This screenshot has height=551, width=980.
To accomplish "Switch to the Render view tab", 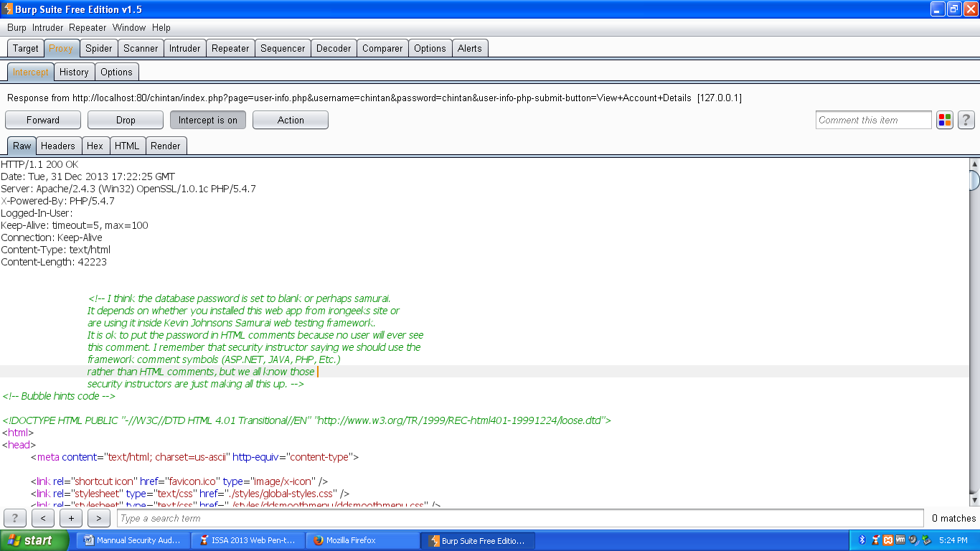I will coord(166,146).
